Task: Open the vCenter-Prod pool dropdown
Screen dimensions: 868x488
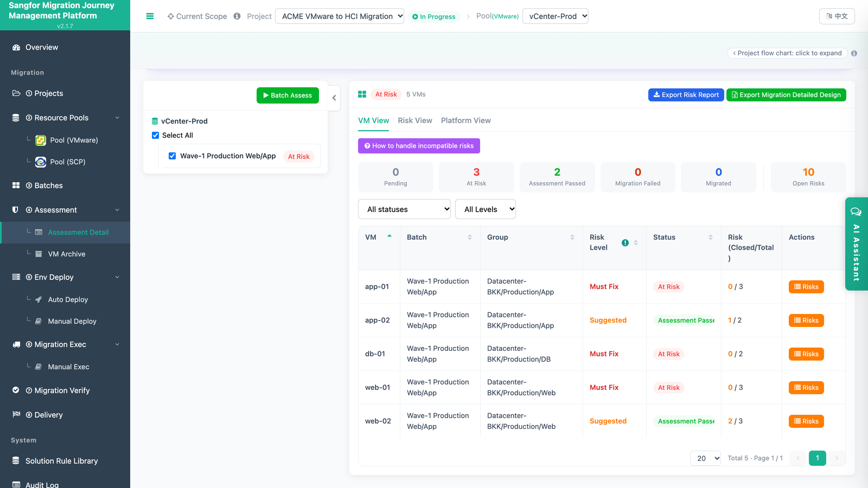Action: (x=556, y=16)
